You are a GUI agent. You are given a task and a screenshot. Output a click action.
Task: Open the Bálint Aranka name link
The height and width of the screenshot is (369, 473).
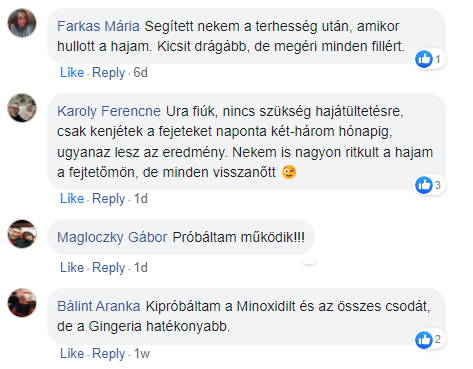tap(99, 306)
